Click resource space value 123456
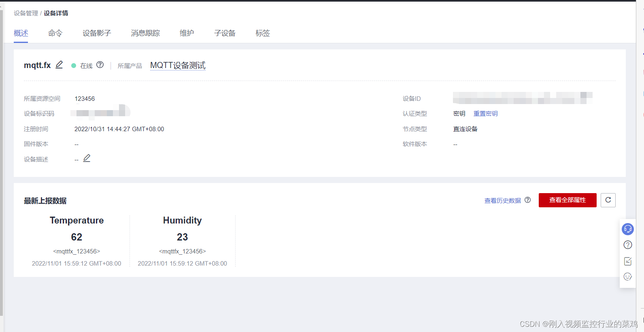This screenshot has width=644, height=332. click(85, 99)
